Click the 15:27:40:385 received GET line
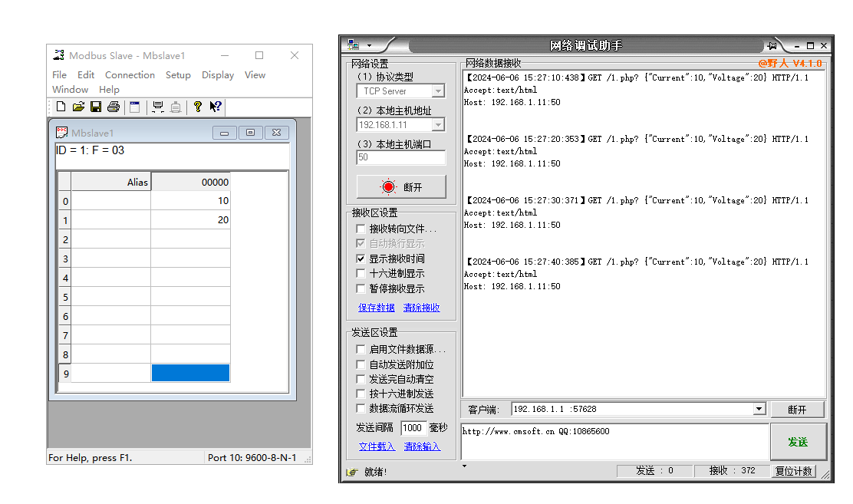 [x=637, y=262]
